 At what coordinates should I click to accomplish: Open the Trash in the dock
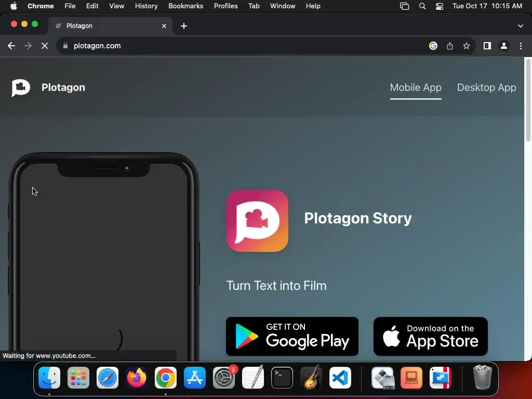pos(482,377)
